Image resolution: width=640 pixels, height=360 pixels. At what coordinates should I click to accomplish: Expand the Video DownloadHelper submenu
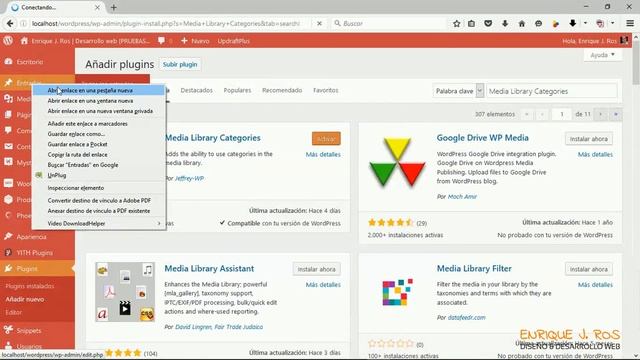99,224
